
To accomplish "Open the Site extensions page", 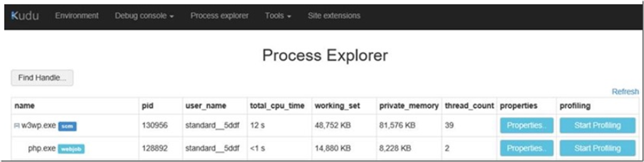I will tap(334, 16).
